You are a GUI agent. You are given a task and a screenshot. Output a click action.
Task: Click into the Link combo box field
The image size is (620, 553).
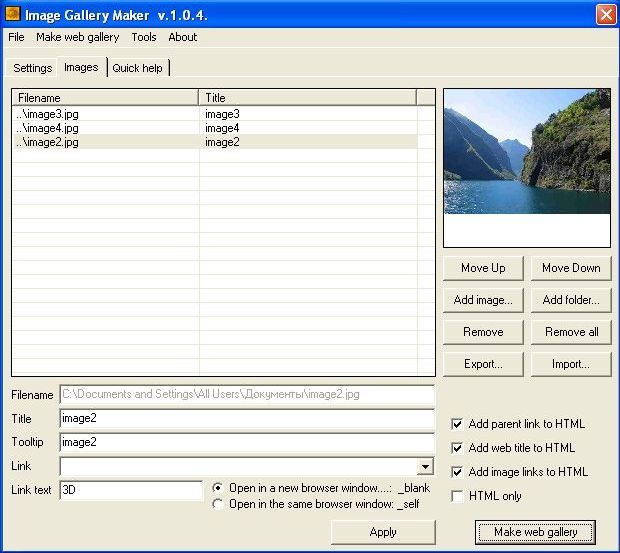(x=238, y=466)
